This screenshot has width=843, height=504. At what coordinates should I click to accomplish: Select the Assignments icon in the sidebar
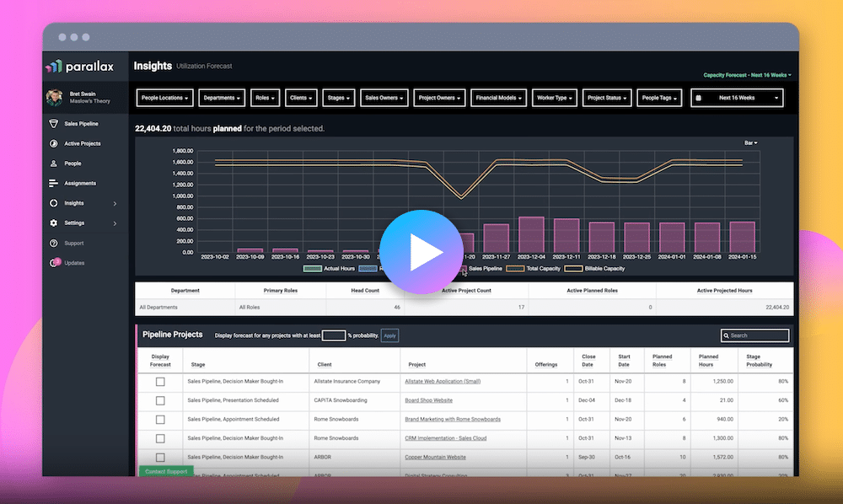[53, 183]
